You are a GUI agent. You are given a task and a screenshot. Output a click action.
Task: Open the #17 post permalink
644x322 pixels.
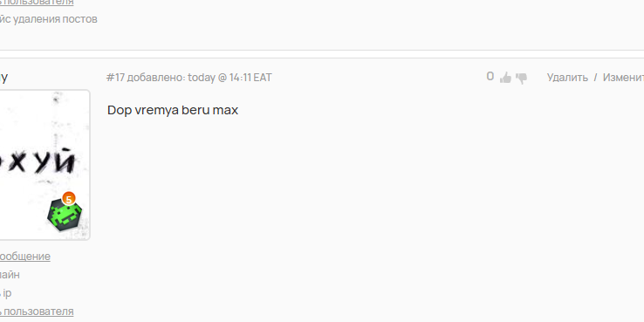115,77
